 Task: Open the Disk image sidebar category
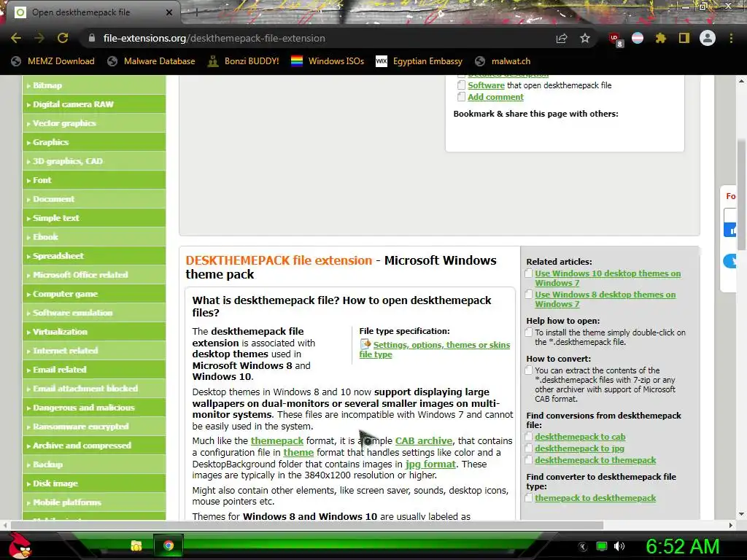tap(94, 483)
